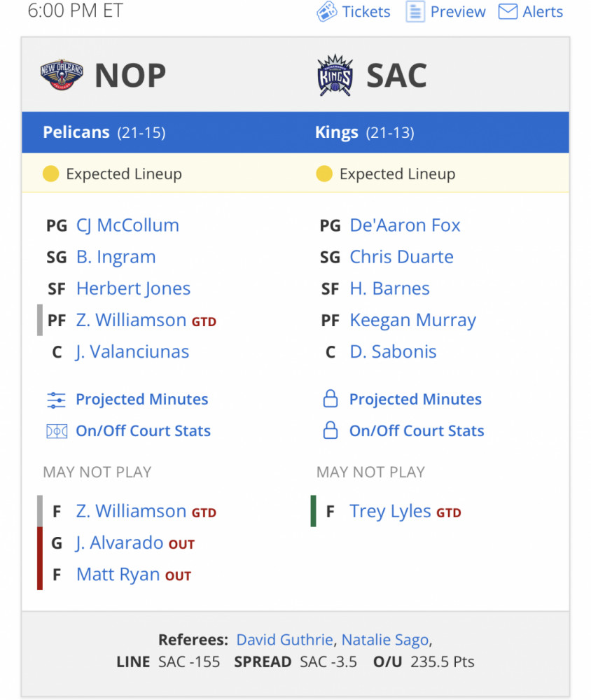Open Keegan Murray's profile
Image resolution: width=591 pixels, height=700 pixels.
point(412,321)
